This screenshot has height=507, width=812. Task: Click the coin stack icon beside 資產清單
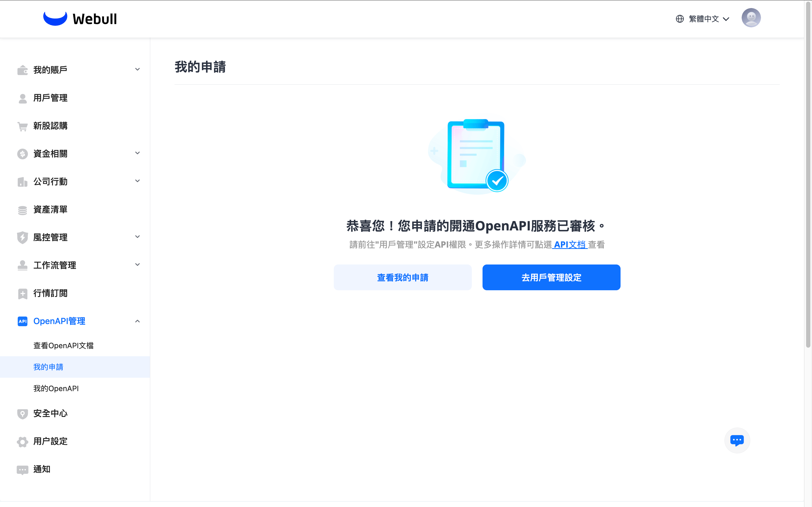point(22,210)
